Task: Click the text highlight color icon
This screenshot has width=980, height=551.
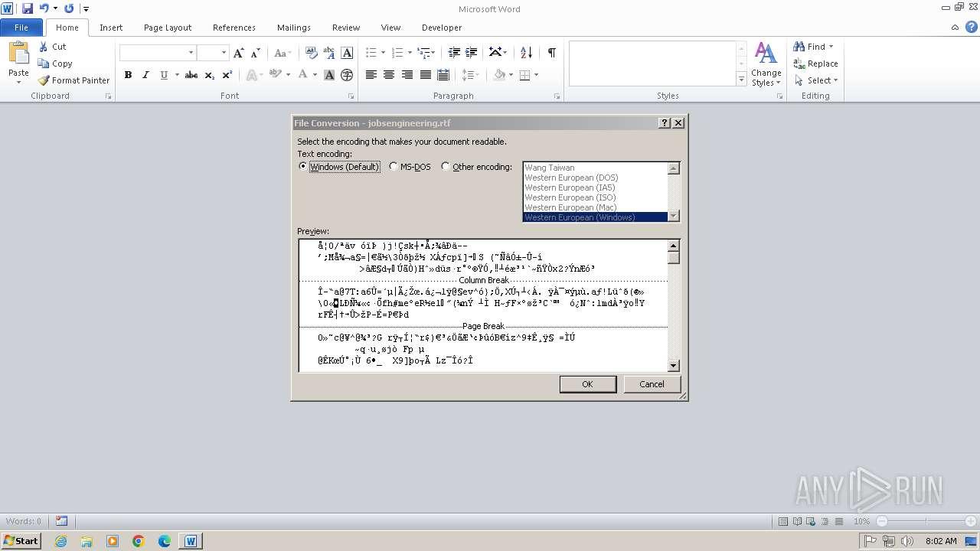Action: [275, 75]
